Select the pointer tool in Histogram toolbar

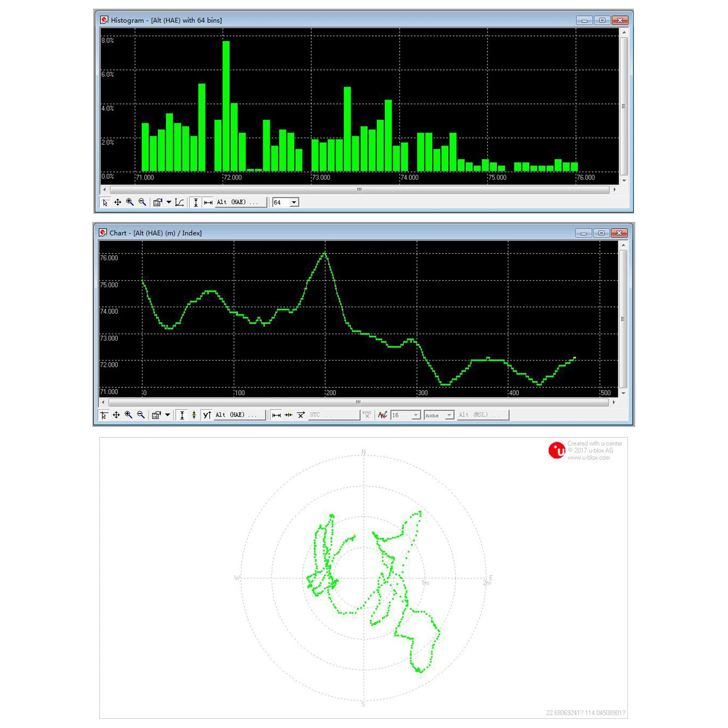point(105,202)
